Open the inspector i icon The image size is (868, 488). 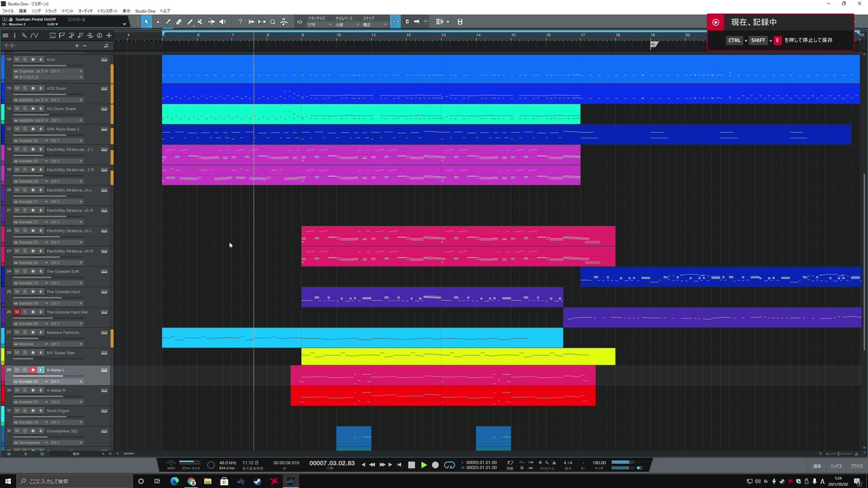coord(14,35)
